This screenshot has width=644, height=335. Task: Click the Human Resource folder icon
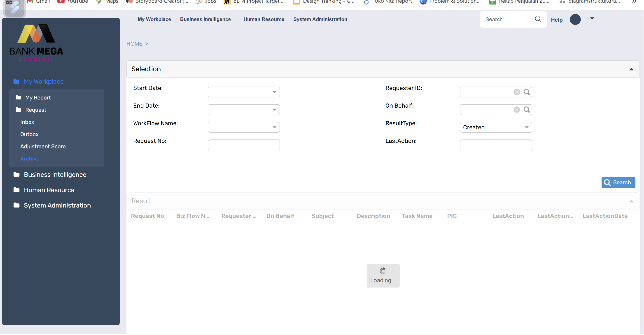tap(16, 190)
